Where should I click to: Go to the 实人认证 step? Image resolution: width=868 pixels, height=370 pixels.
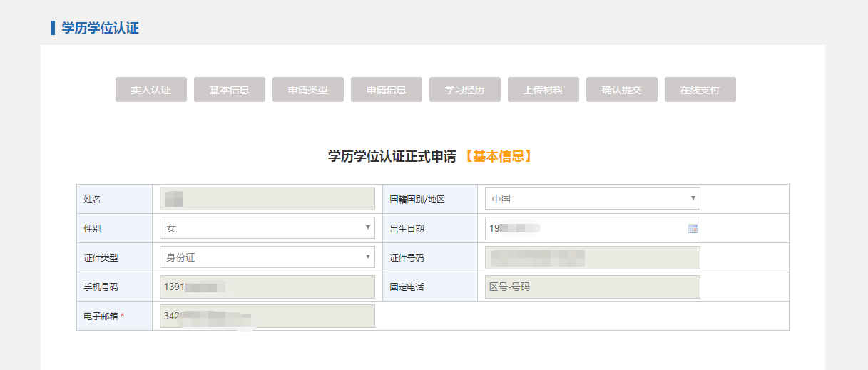click(x=151, y=90)
